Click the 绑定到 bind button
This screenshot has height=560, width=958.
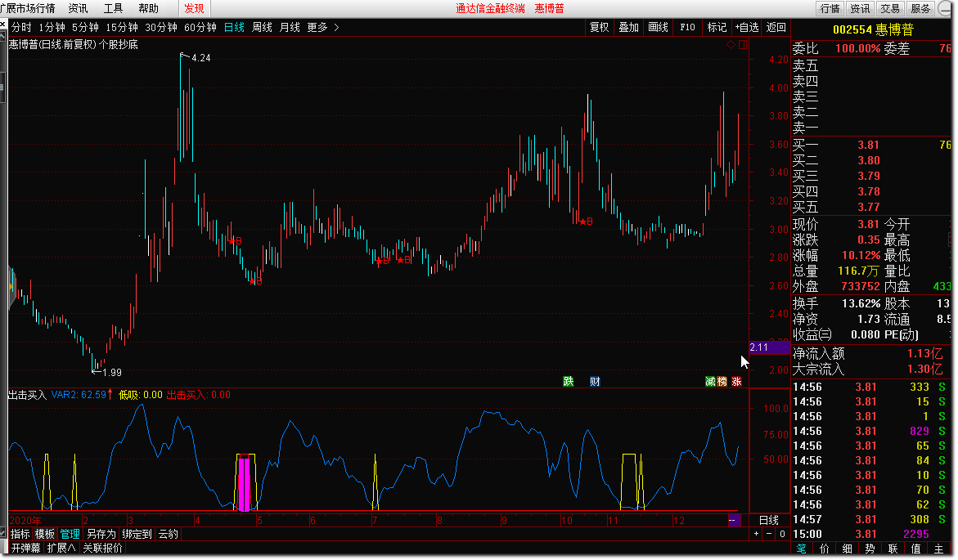coord(137,535)
